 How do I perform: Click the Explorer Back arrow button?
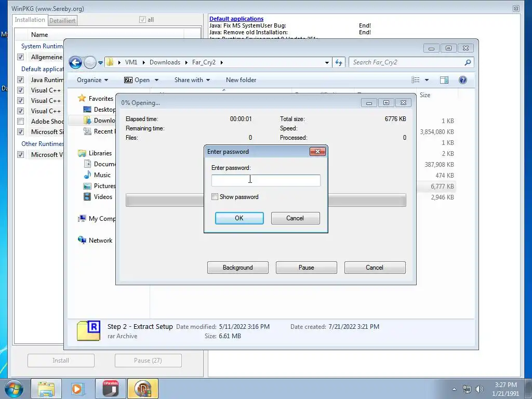tap(75, 62)
